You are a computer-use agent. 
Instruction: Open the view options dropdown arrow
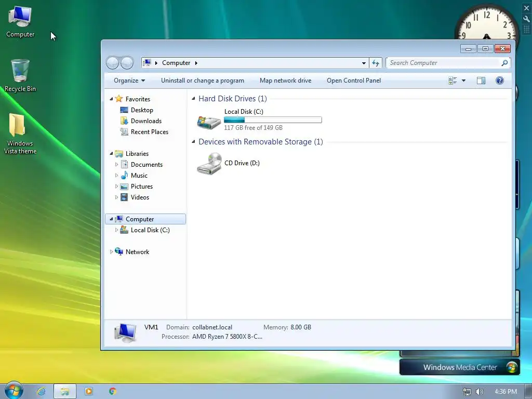point(463,81)
